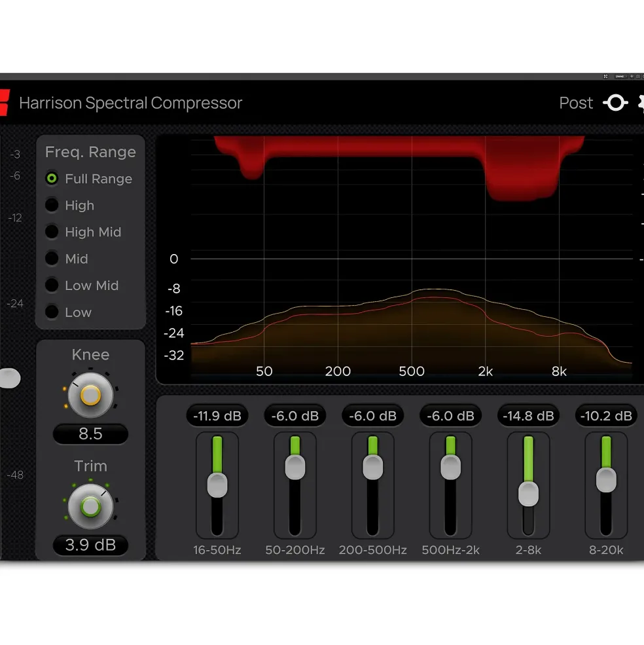The width and height of the screenshot is (644, 645).
Task: Click the Post analyzer target icon
Action: [615, 103]
